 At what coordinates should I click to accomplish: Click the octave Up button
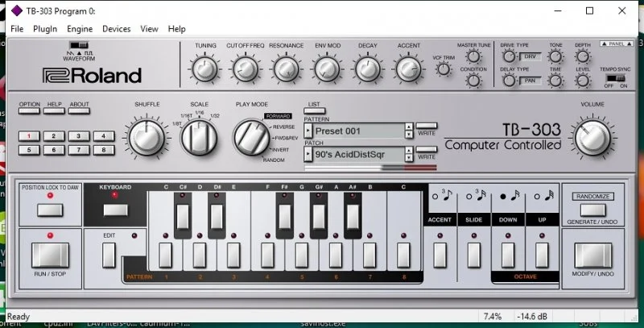click(x=542, y=255)
